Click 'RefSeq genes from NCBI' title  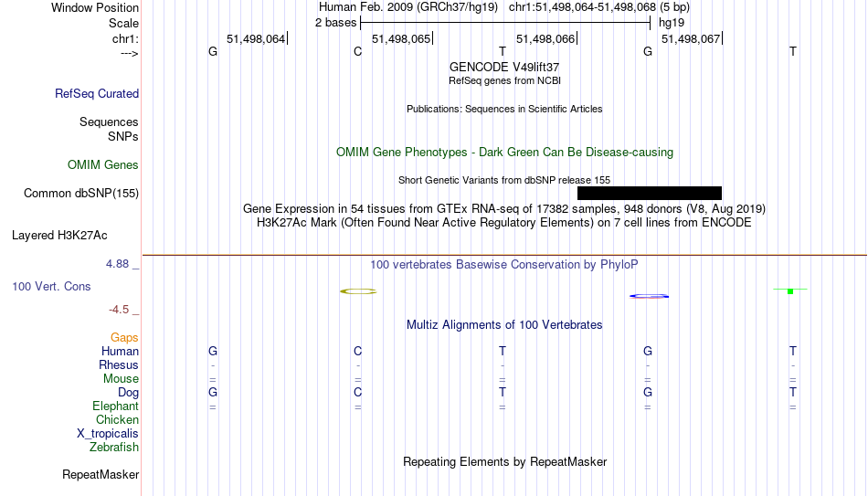pyautogui.click(x=504, y=80)
